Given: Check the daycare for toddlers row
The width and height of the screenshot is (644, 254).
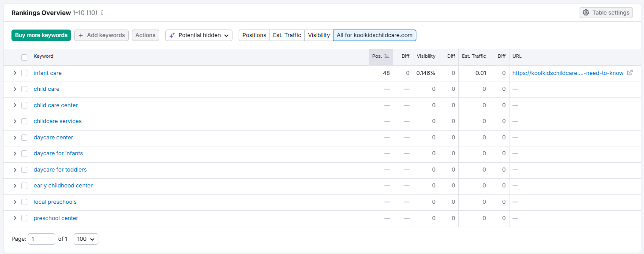Looking at the screenshot, I should pos(24,170).
